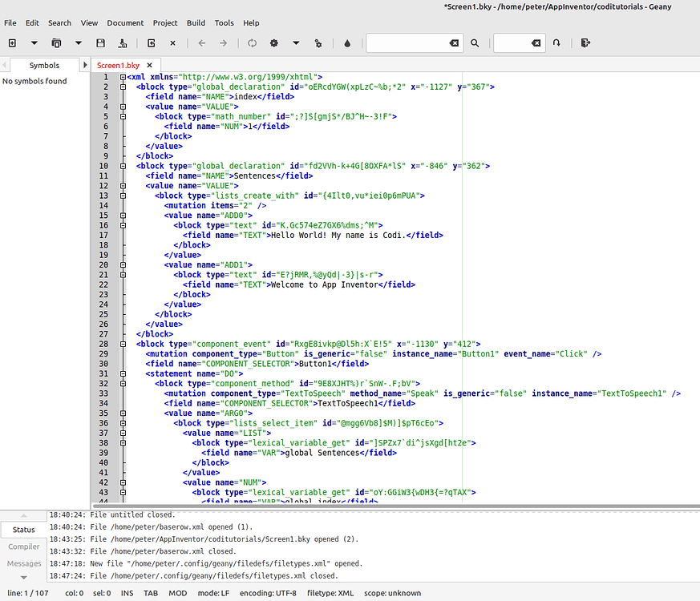The width and height of the screenshot is (700, 601).
Task: Open the Search menu
Action: pos(60,22)
